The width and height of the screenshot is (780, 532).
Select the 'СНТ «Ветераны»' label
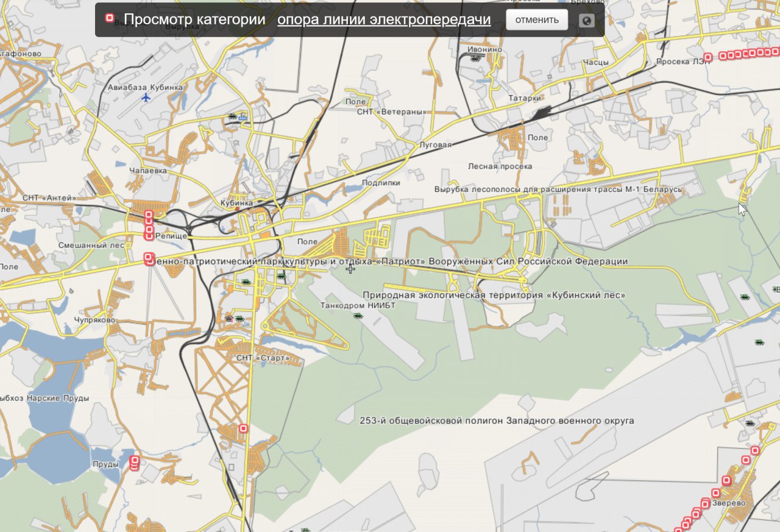(x=391, y=112)
